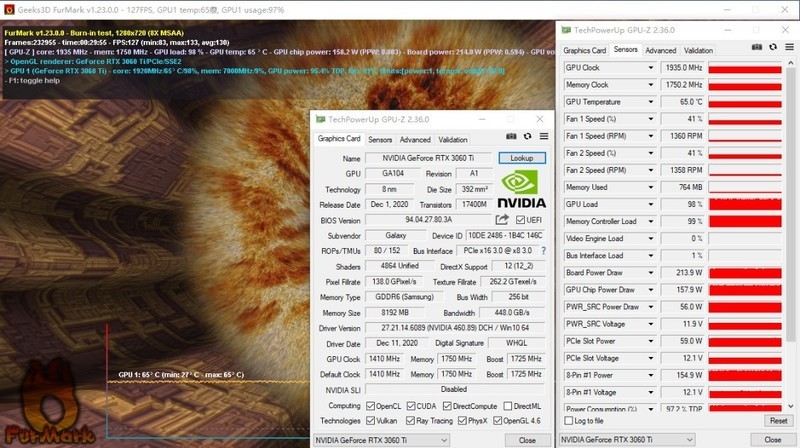The width and height of the screenshot is (800, 448).
Task: Click the NVIDIA logo in GPU-Z
Action: [521, 189]
